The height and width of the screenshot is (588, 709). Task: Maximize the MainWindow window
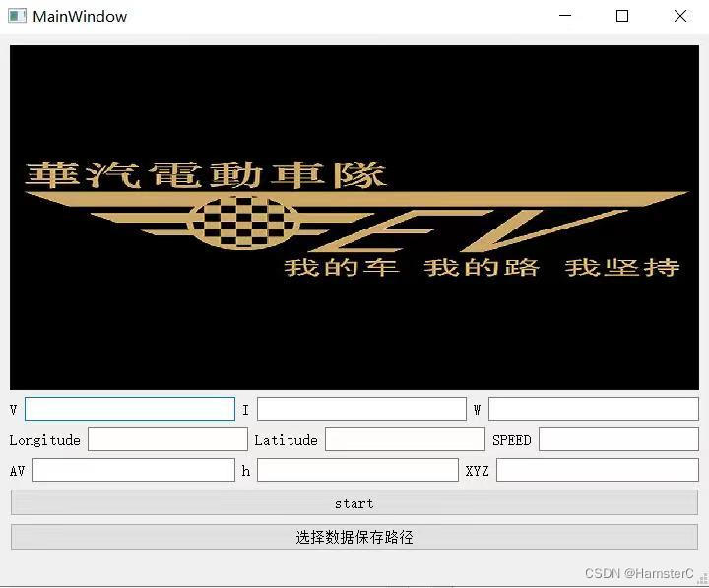(622, 16)
